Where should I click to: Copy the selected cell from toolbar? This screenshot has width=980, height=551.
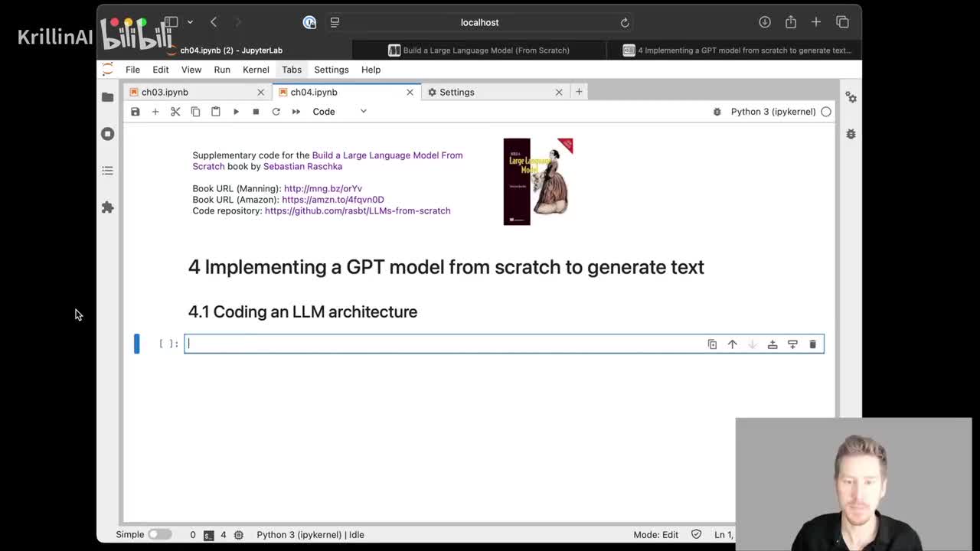pos(195,112)
